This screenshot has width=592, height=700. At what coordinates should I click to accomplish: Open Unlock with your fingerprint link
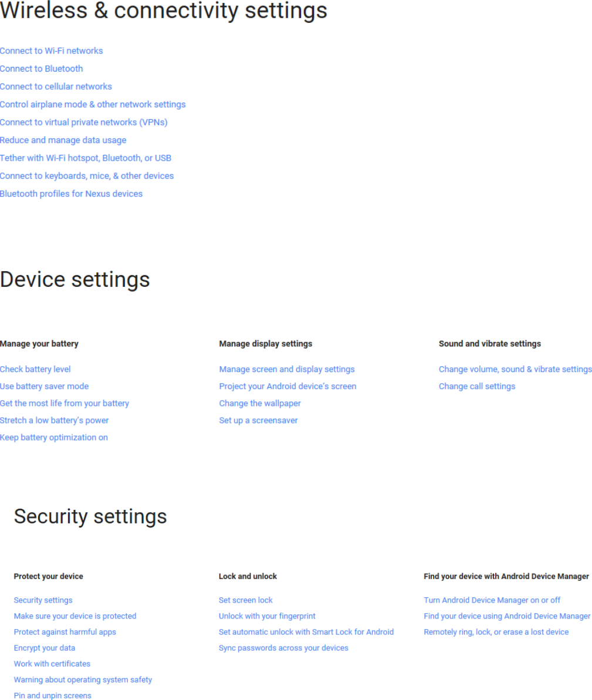(267, 616)
